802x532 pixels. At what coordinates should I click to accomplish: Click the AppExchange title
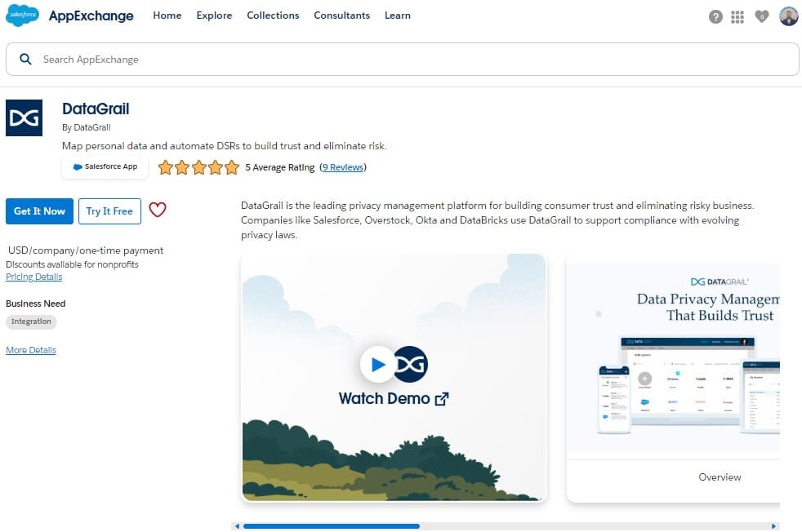[x=91, y=16]
